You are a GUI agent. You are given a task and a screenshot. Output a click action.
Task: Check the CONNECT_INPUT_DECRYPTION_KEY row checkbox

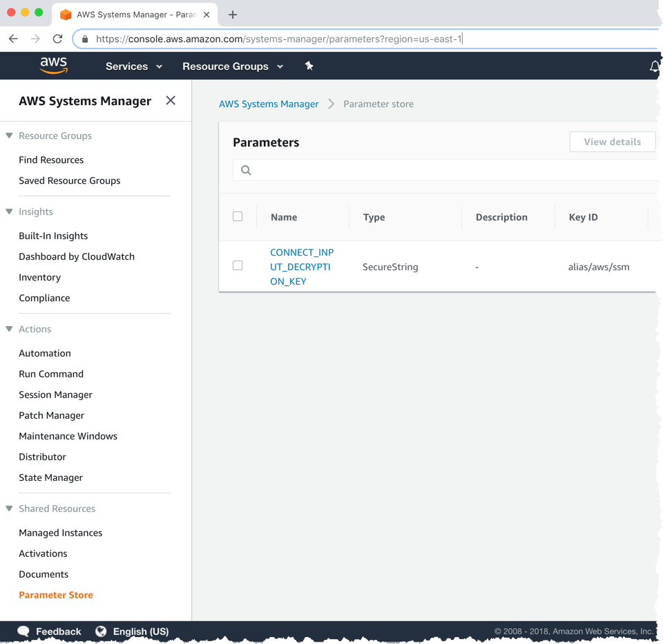238,265
